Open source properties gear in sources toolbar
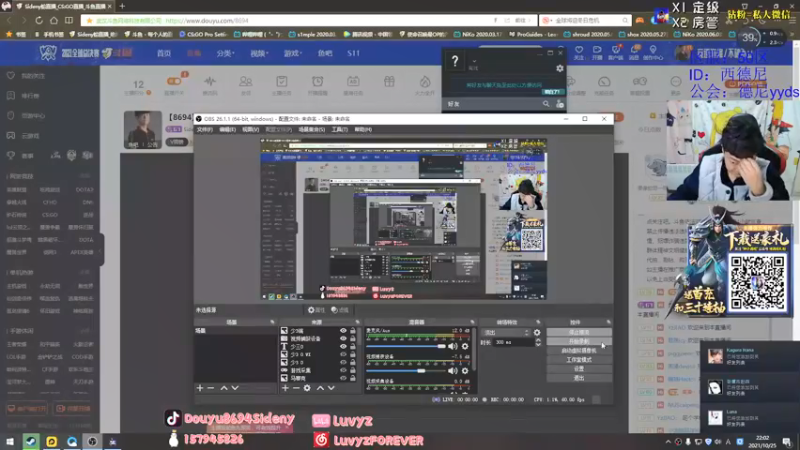The image size is (800, 450). tap(307, 388)
